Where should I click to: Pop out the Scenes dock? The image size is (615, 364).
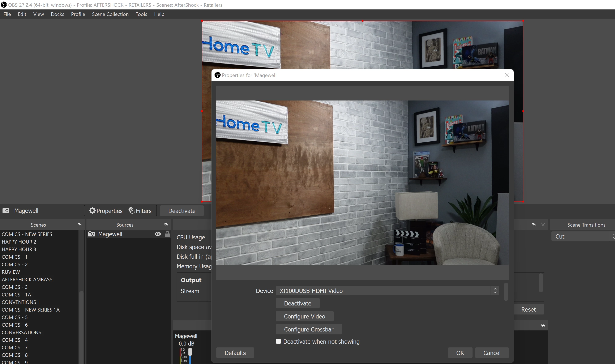[80, 225]
